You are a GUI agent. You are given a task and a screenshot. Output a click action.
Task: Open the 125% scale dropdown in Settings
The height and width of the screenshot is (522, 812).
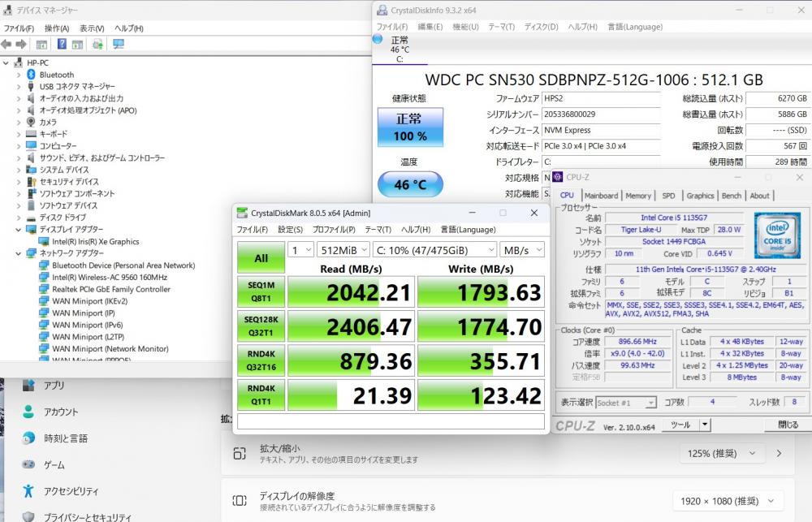[x=722, y=454]
